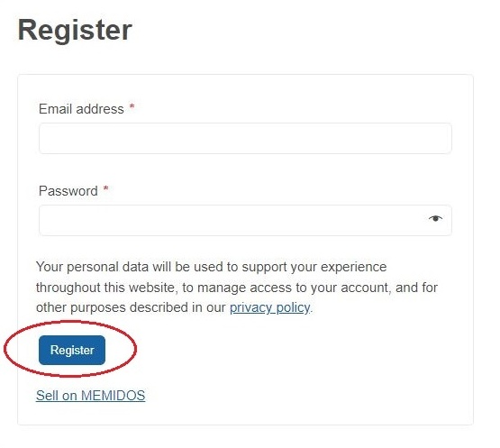Click the blue Register button
500x448 pixels.
[x=72, y=350]
